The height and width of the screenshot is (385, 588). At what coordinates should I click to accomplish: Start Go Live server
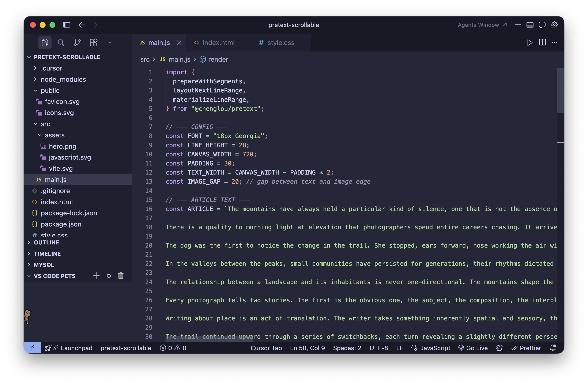pos(473,348)
